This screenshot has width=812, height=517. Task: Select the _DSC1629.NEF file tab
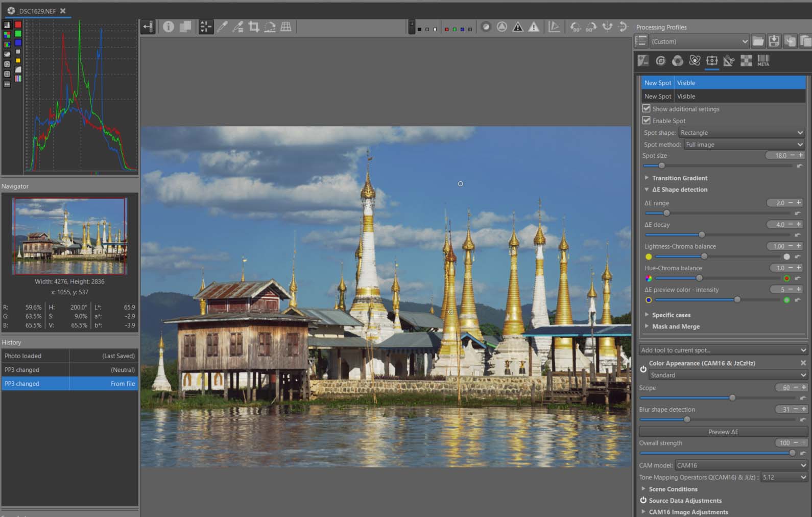(37, 11)
